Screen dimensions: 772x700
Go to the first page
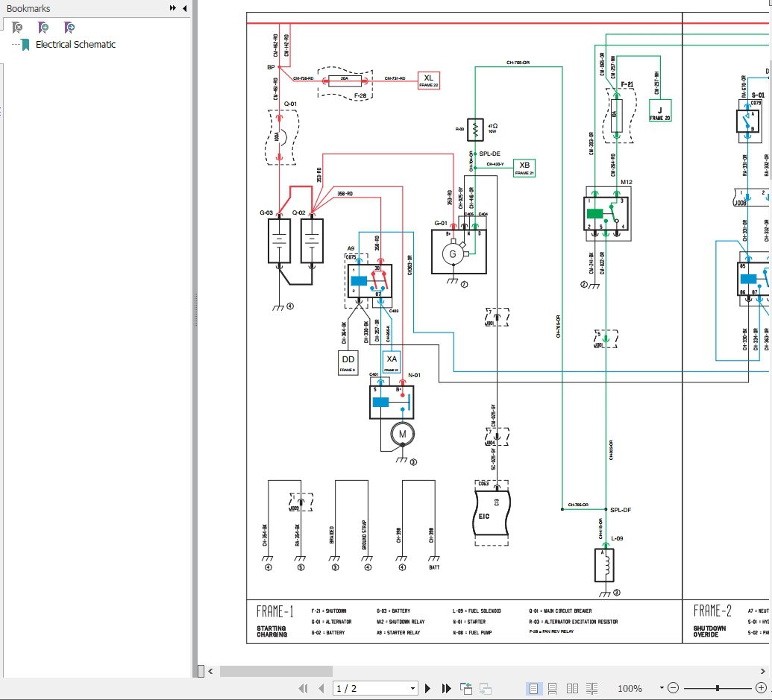(303, 688)
